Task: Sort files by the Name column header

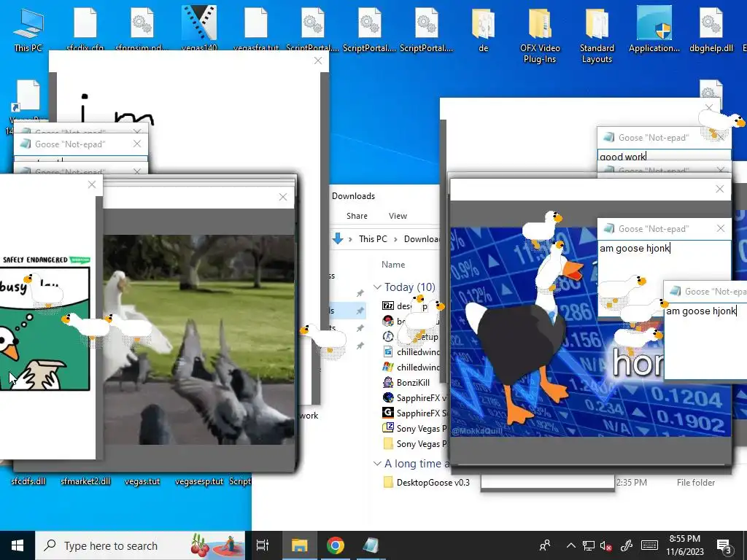Action: [x=393, y=264]
